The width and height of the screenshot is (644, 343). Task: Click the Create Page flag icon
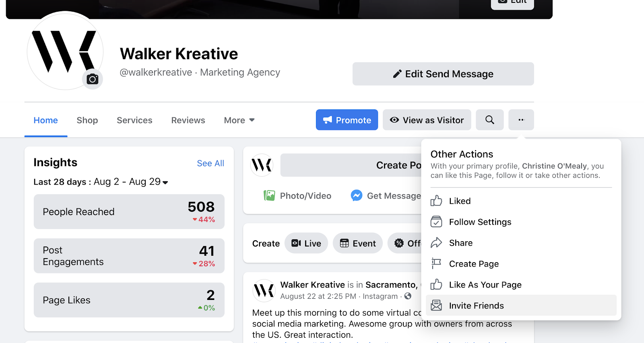(436, 264)
